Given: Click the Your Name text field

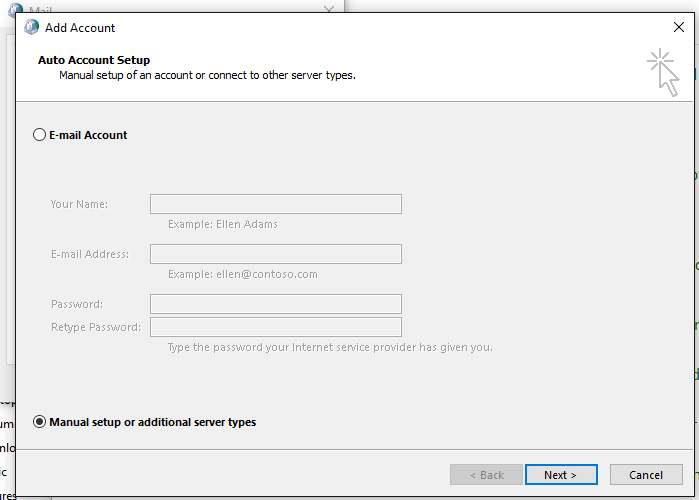Looking at the screenshot, I should (275, 204).
